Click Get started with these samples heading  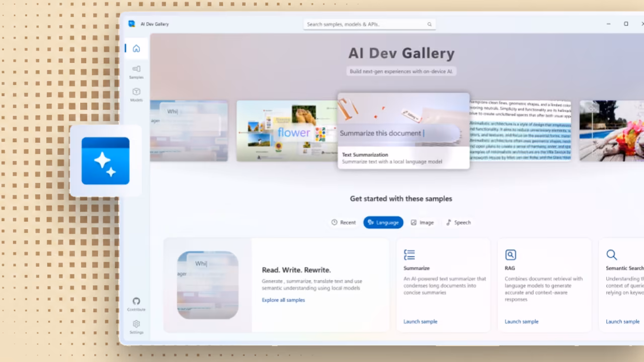[x=401, y=199]
